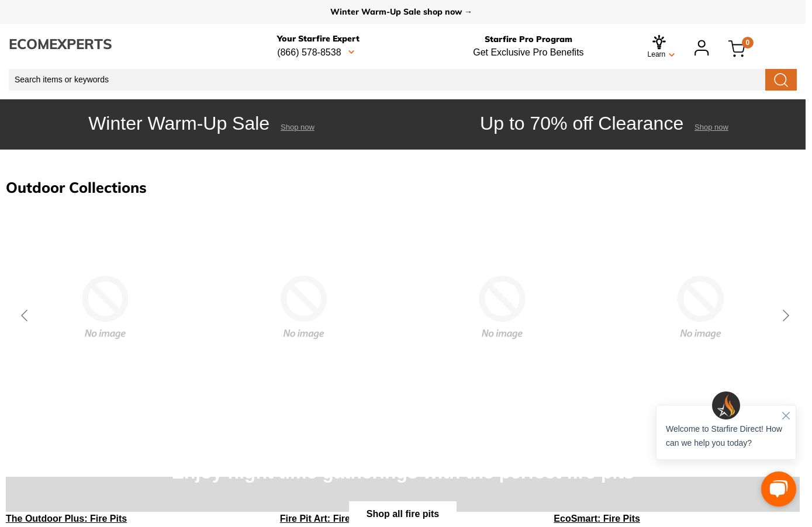This screenshot has height=527, width=812.
Task: Open the user account icon
Action: click(x=701, y=48)
